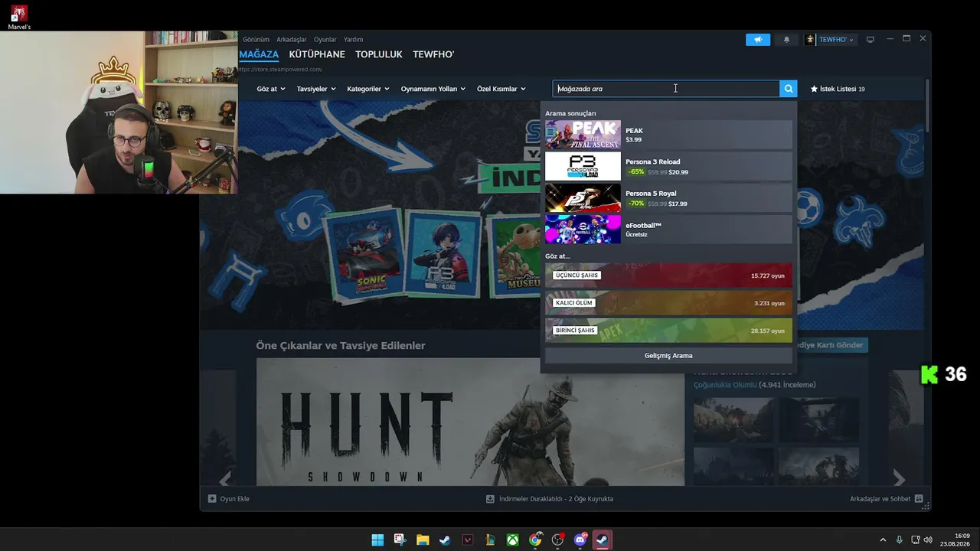This screenshot has width=980, height=551.
Task: Select the Persona 3 Reload search result
Action: (x=668, y=166)
